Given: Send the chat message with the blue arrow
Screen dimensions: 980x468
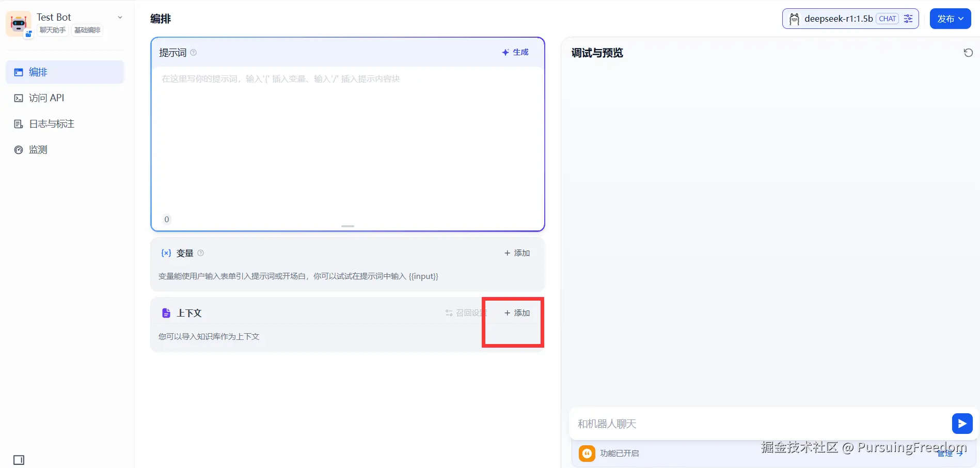Looking at the screenshot, I should click(x=962, y=424).
